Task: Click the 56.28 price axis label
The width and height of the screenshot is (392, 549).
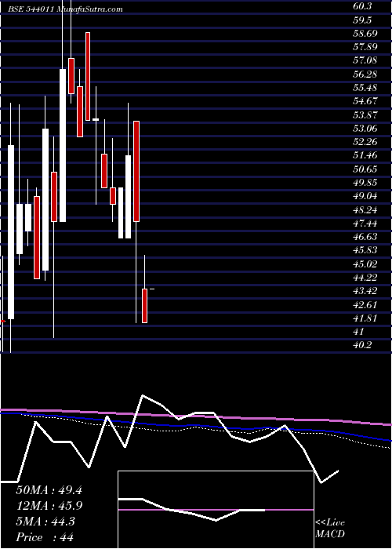Action: point(367,75)
